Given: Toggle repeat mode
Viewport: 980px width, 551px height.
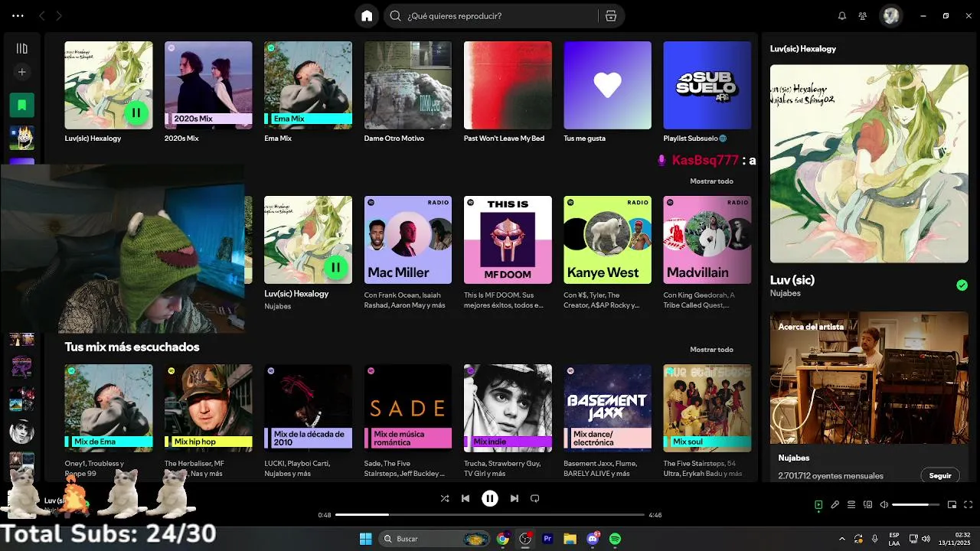Looking at the screenshot, I should coord(535,498).
